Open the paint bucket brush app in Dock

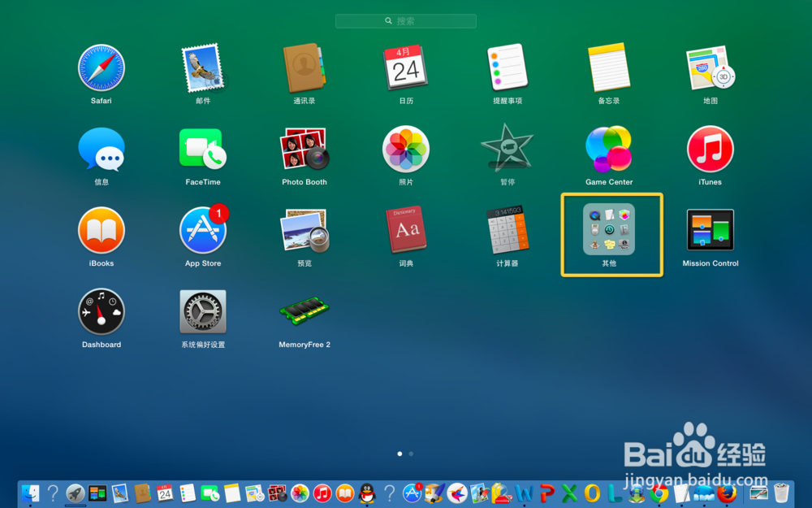(434, 493)
